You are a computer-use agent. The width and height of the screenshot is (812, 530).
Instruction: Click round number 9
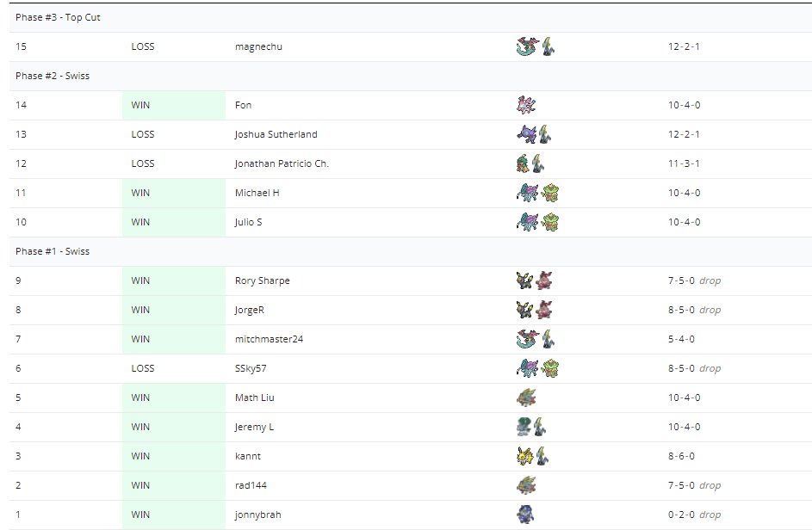[x=18, y=280]
